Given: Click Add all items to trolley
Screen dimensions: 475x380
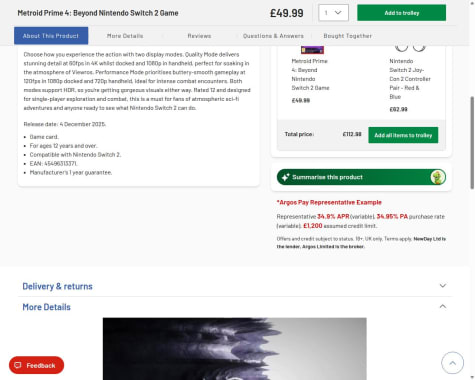Looking at the screenshot, I should point(403,135).
